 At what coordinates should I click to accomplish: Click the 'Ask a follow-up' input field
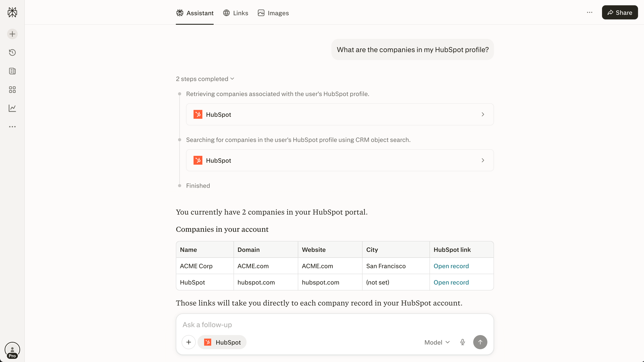[x=335, y=324]
